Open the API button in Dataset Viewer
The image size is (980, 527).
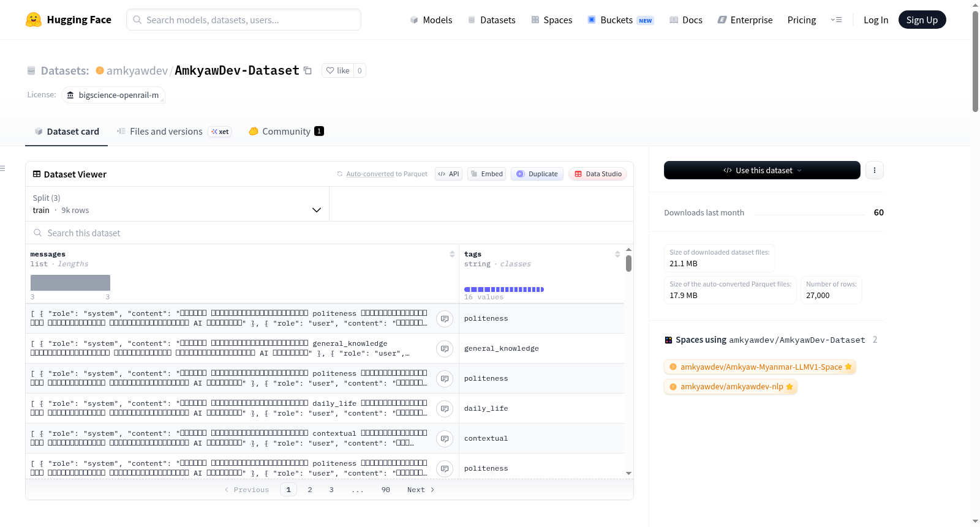(448, 174)
